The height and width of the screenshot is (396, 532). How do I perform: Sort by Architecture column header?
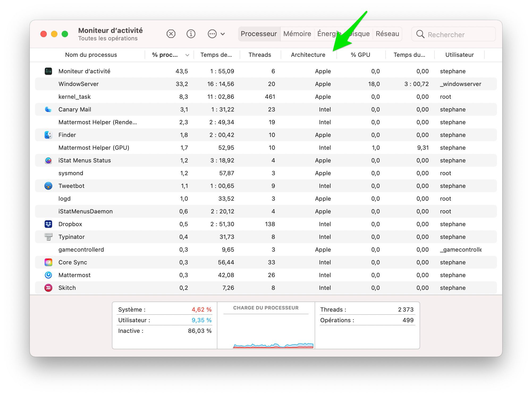coord(308,55)
